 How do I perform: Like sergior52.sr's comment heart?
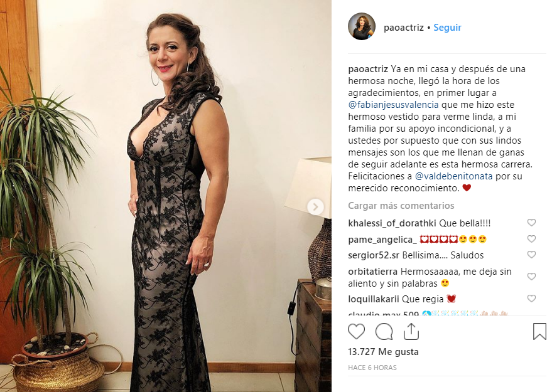pyautogui.click(x=531, y=254)
